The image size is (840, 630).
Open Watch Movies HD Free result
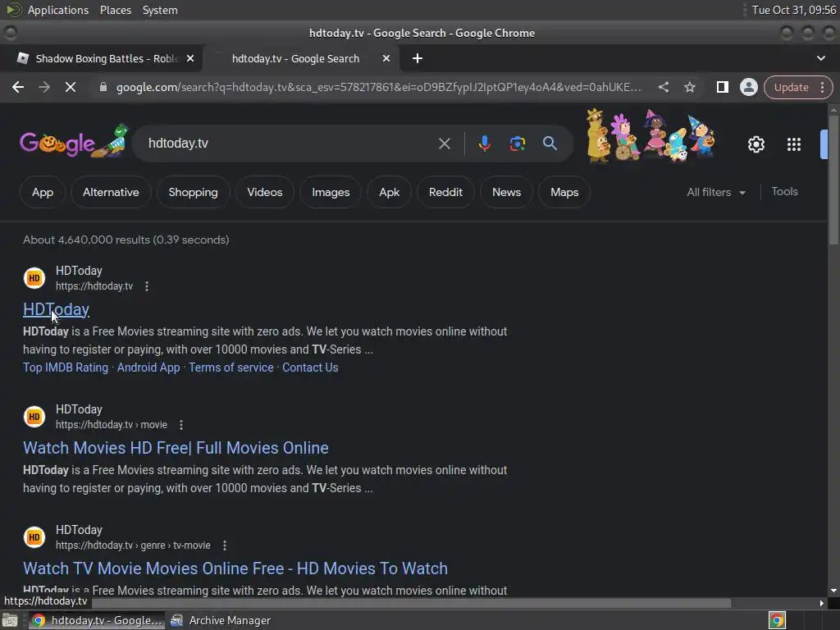pyautogui.click(x=176, y=448)
